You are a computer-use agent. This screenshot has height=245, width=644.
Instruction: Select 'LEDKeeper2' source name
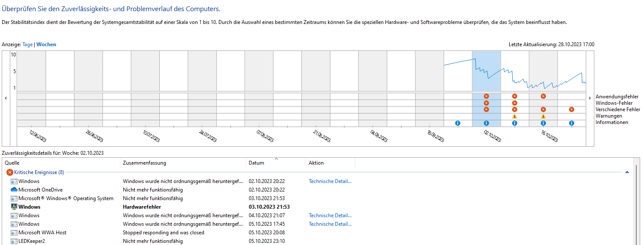(x=32, y=241)
